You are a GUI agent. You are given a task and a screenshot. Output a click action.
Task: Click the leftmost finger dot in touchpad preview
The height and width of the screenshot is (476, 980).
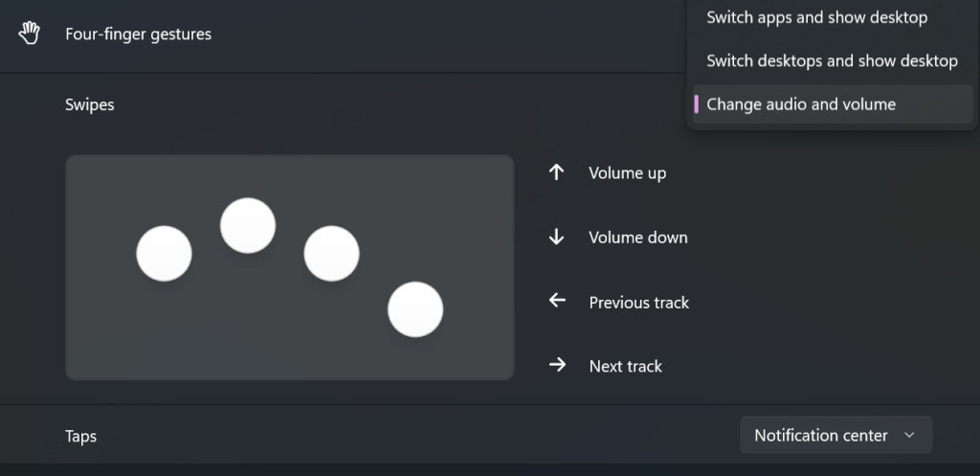165,254
